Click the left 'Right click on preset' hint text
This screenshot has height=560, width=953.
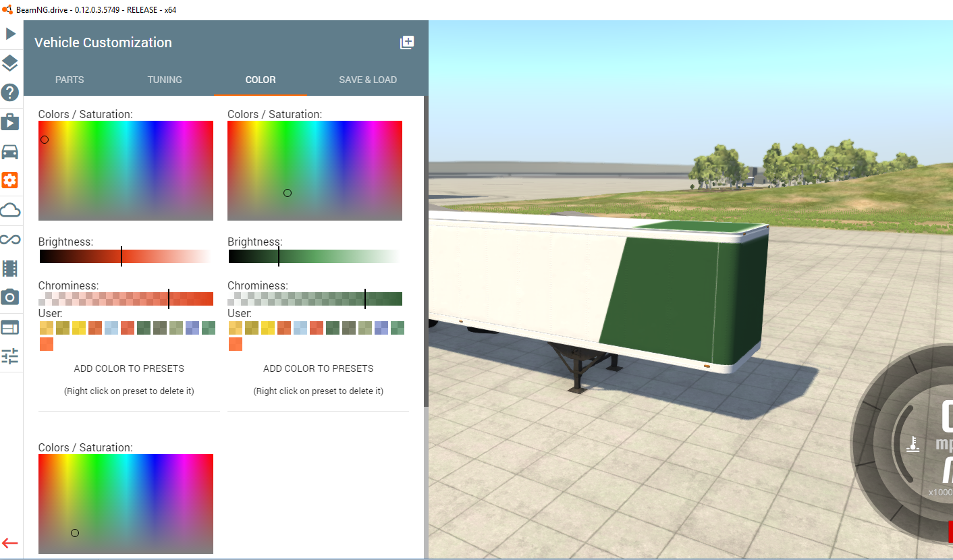tap(129, 391)
